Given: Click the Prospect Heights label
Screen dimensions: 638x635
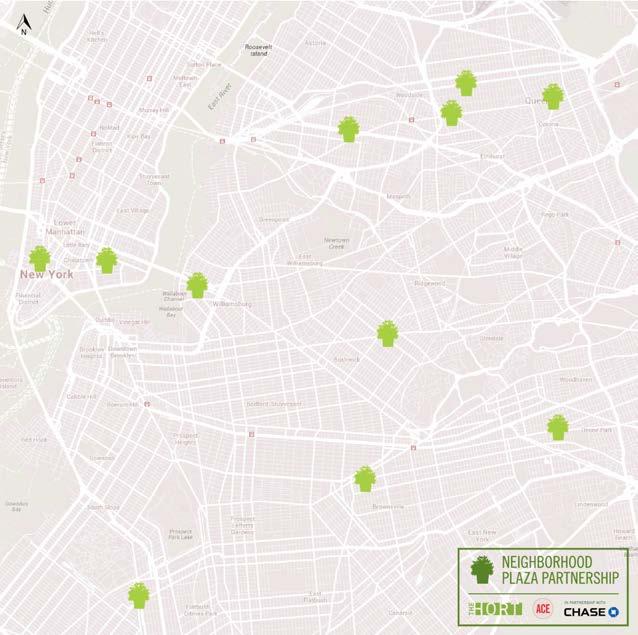Looking at the screenshot, I should pos(186,439).
